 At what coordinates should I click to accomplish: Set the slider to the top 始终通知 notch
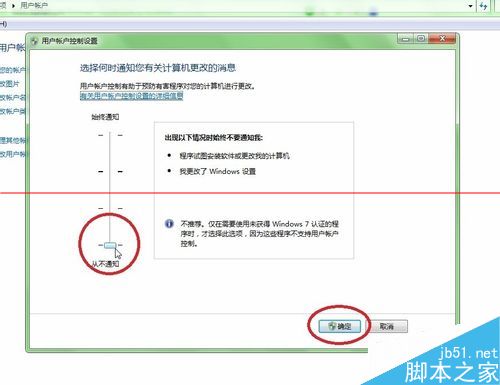[x=110, y=135]
